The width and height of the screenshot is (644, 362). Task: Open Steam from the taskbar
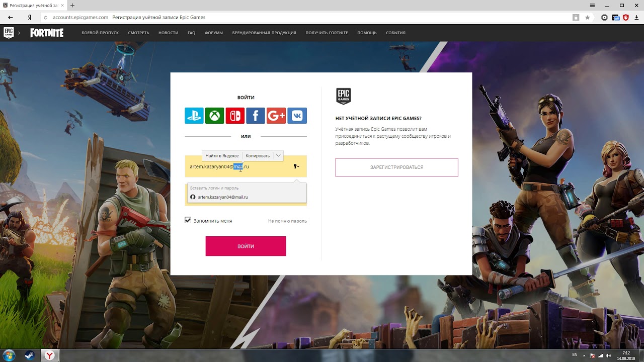(x=29, y=355)
